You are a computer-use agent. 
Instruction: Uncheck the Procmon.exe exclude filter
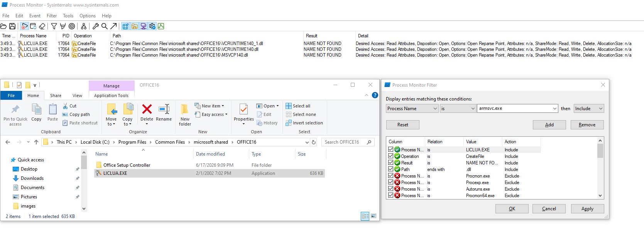click(390, 176)
